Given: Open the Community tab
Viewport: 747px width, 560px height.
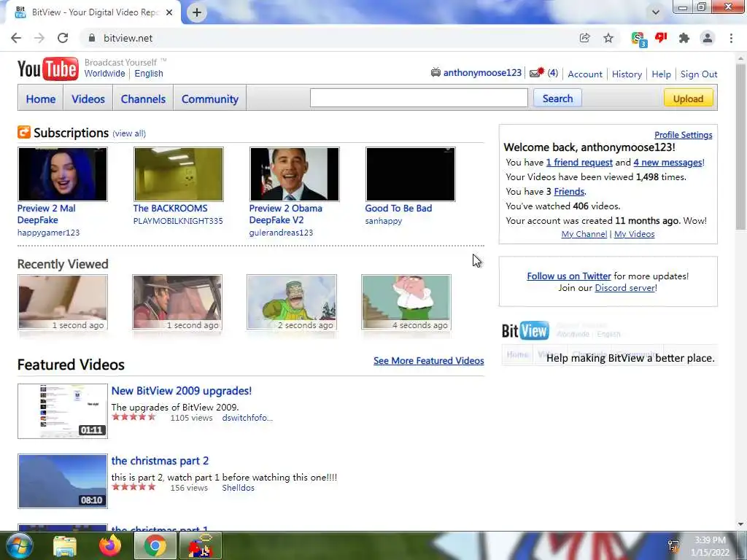Looking at the screenshot, I should [x=209, y=98].
